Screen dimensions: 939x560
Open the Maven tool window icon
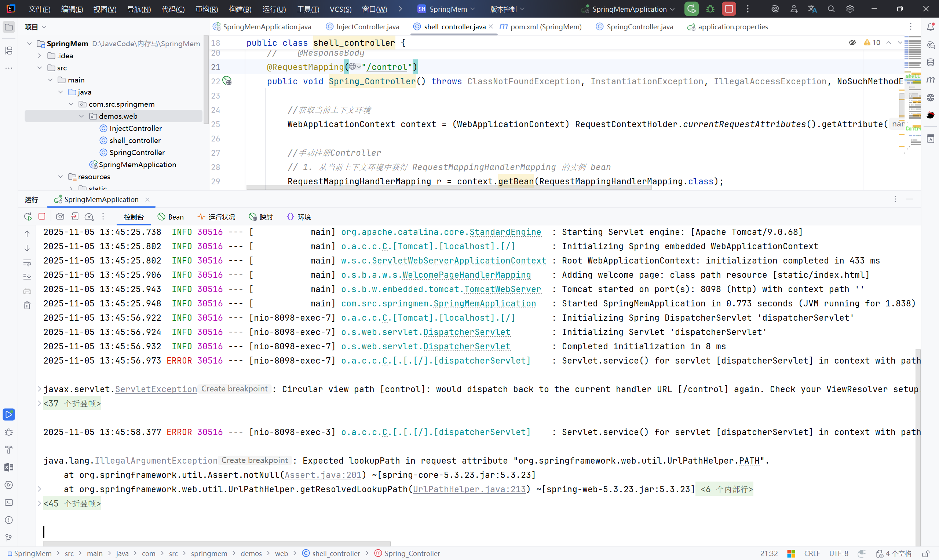931,80
